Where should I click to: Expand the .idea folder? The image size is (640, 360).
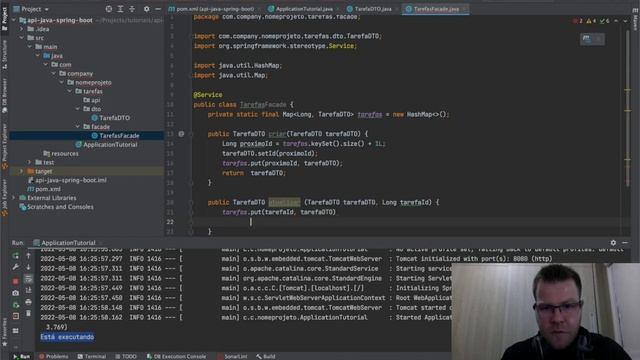pyautogui.click(x=22, y=29)
